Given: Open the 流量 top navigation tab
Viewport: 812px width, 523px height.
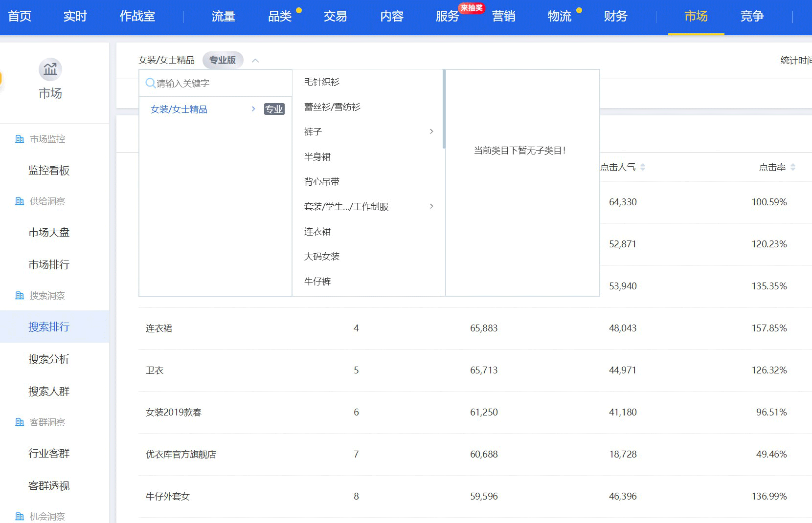Looking at the screenshot, I should tap(224, 16).
